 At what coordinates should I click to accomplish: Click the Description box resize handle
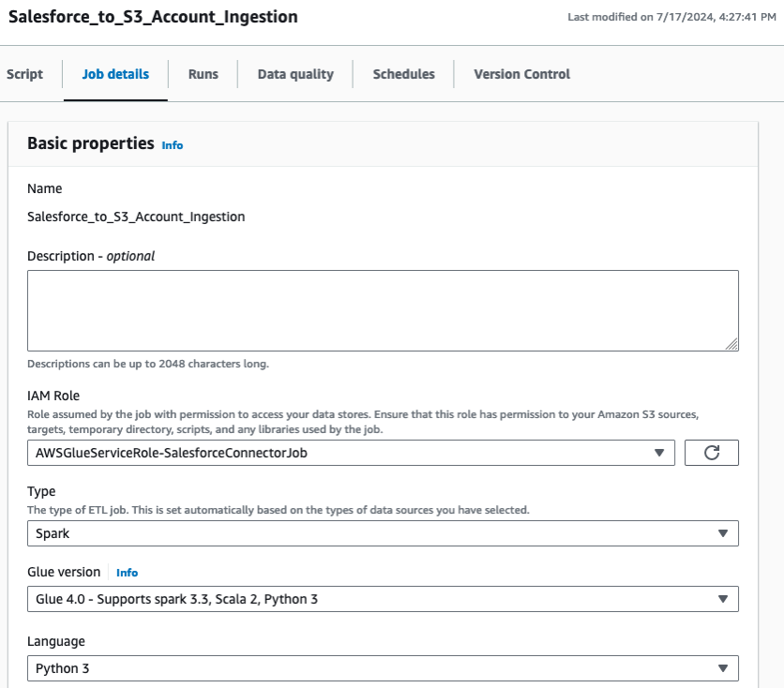tap(731, 344)
